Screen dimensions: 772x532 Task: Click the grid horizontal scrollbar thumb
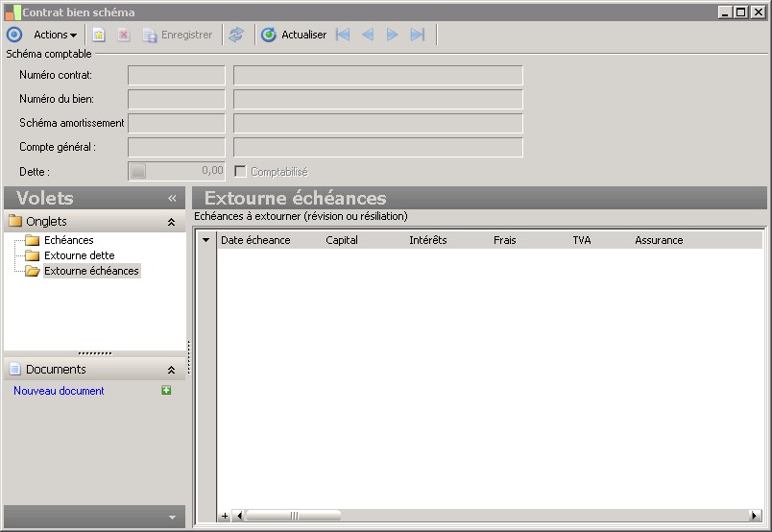click(x=293, y=516)
